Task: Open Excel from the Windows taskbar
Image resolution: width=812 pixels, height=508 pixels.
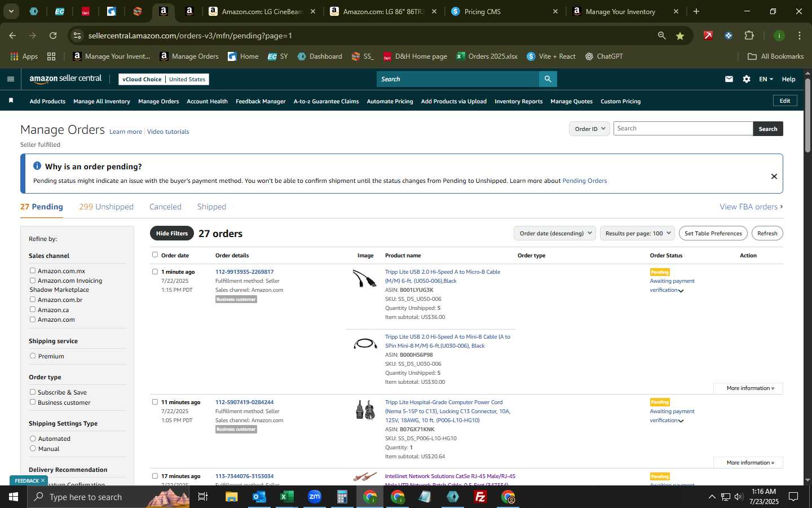Action: point(287,497)
